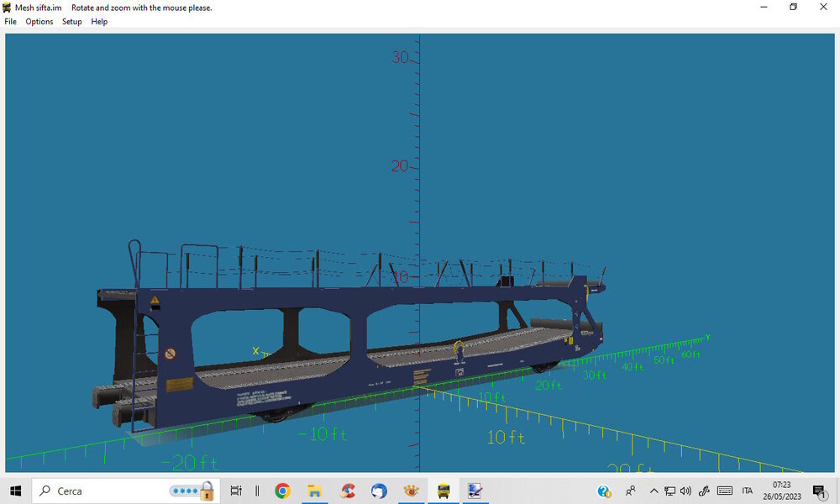Click the Cerca search box in taskbar
Image resolution: width=840 pixels, height=504 pixels.
tap(125, 491)
